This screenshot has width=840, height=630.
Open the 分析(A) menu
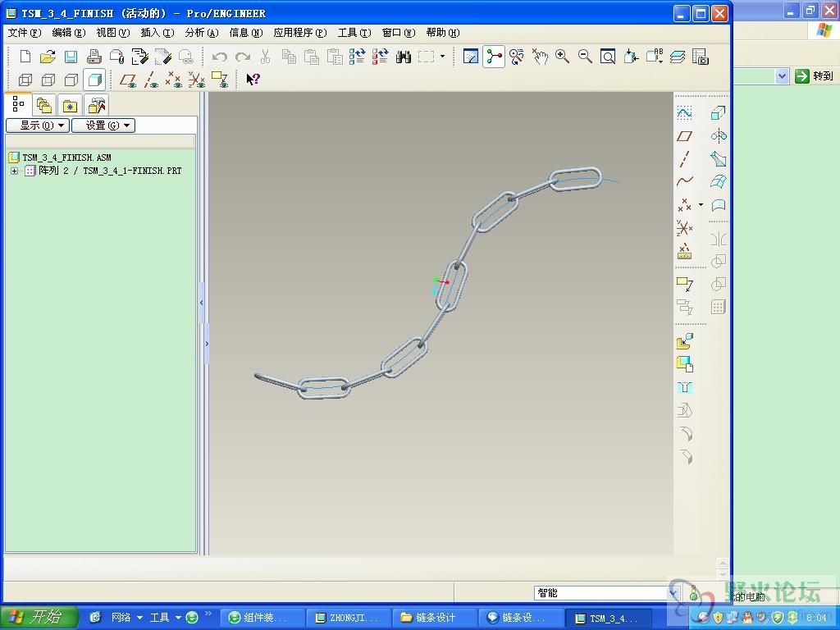[202, 33]
